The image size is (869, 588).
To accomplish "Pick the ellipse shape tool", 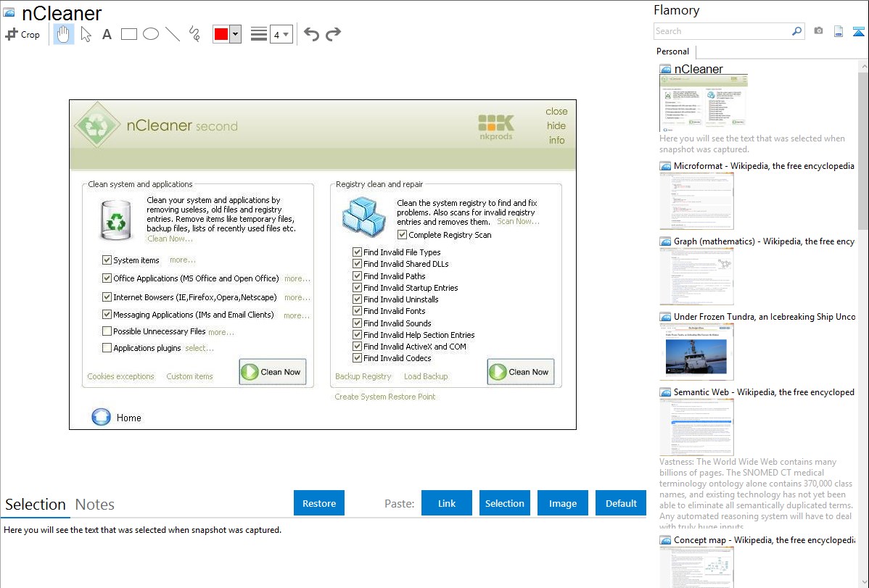I will click(x=151, y=34).
